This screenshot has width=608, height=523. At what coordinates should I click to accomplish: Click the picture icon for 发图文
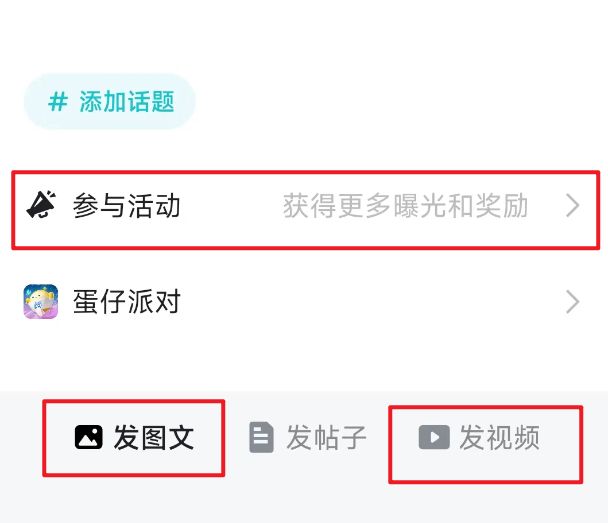(x=89, y=437)
